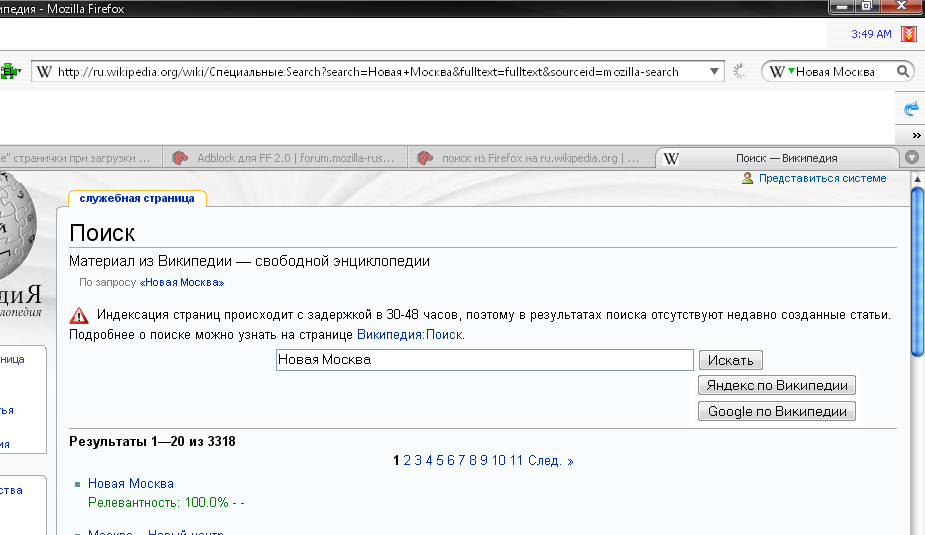This screenshot has height=535, width=925.
Task: Expand the toolbar overflow chevron
Action: tap(916, 136)
